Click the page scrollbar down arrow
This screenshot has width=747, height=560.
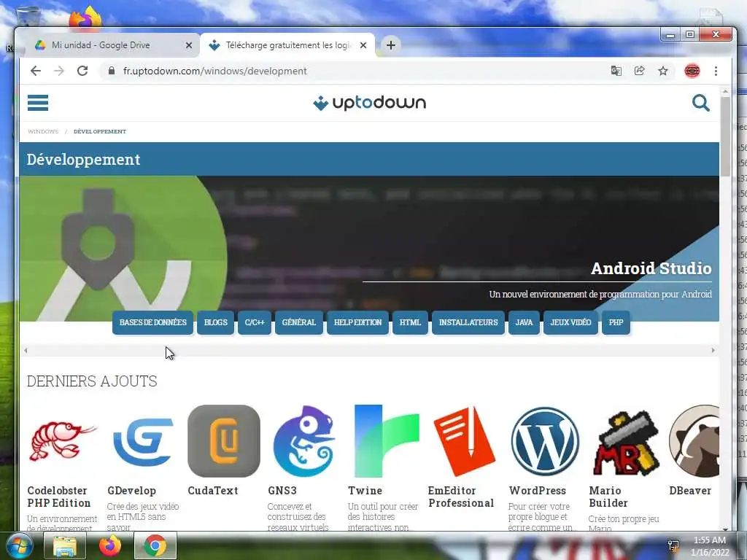(x=725, y=529)
